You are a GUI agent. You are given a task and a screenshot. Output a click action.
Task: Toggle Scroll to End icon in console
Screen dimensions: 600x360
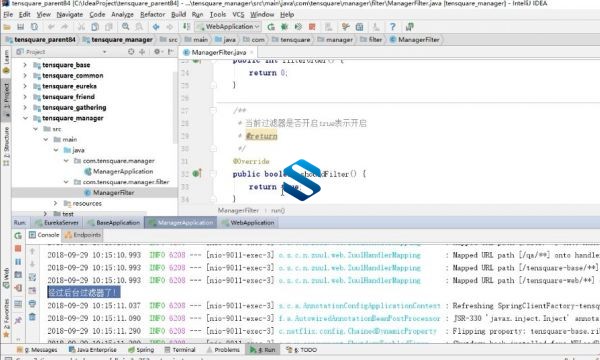[x=33, y=291]
